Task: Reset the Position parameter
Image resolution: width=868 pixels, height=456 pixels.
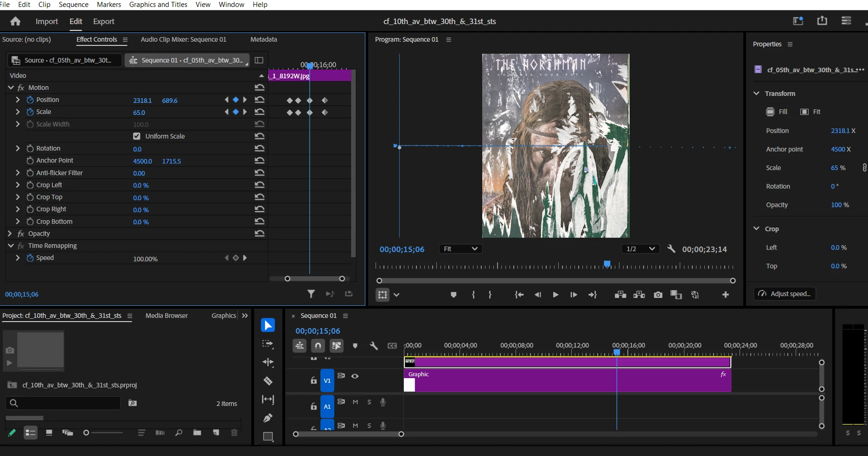Action: [260, 100]
